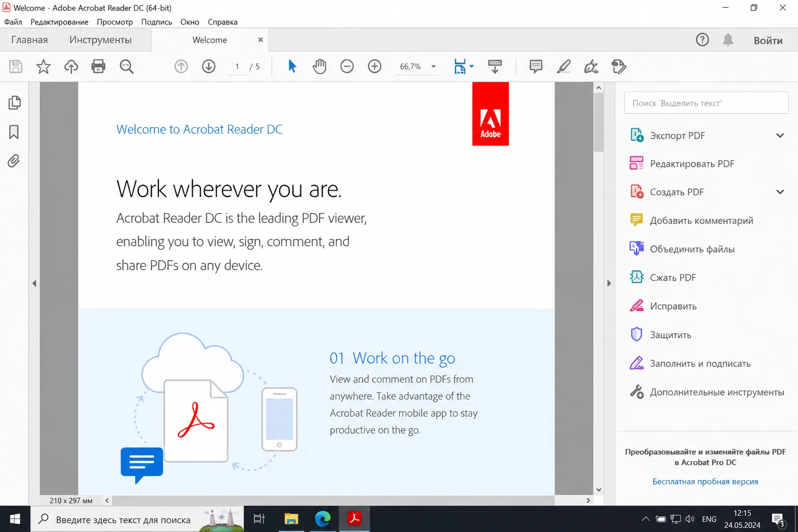
Task: Open the bookmarks panel icon
Action: tap(14, 132)
